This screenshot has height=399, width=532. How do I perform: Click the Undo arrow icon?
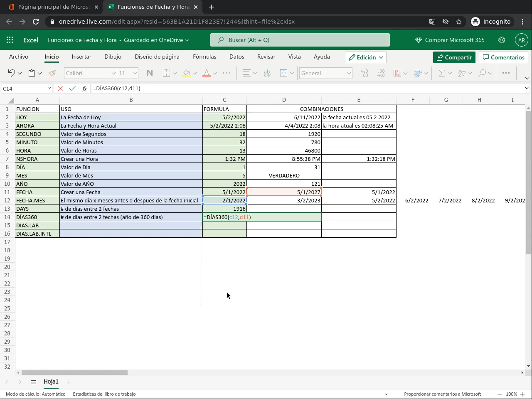11,73
